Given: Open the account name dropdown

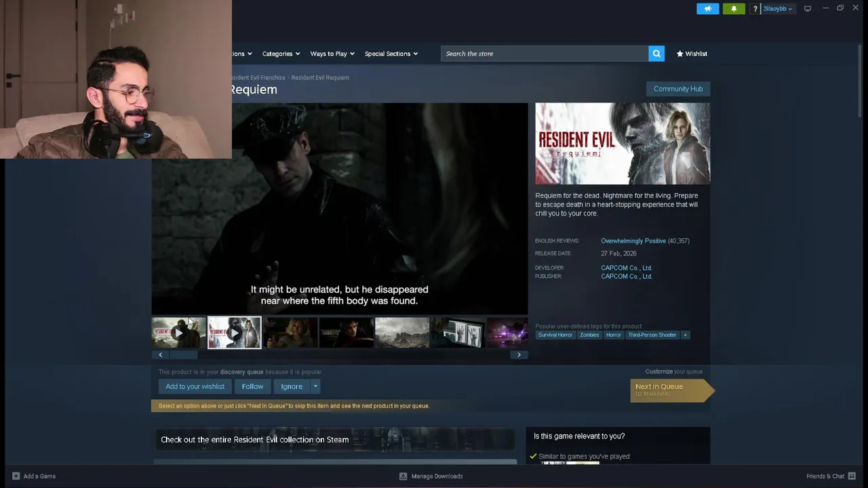Looking at the screenshot, I should coord(777,9).
